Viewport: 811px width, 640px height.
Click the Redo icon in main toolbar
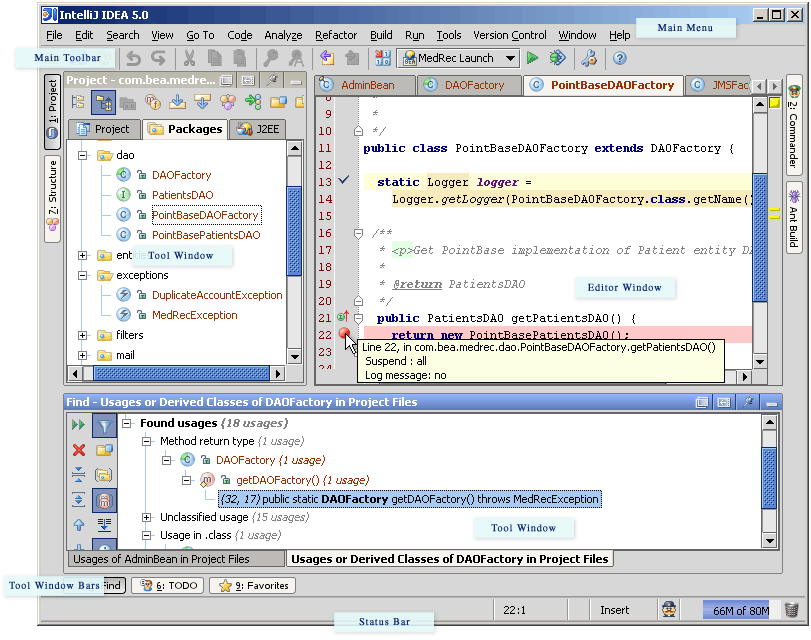(x=158, y=58)
